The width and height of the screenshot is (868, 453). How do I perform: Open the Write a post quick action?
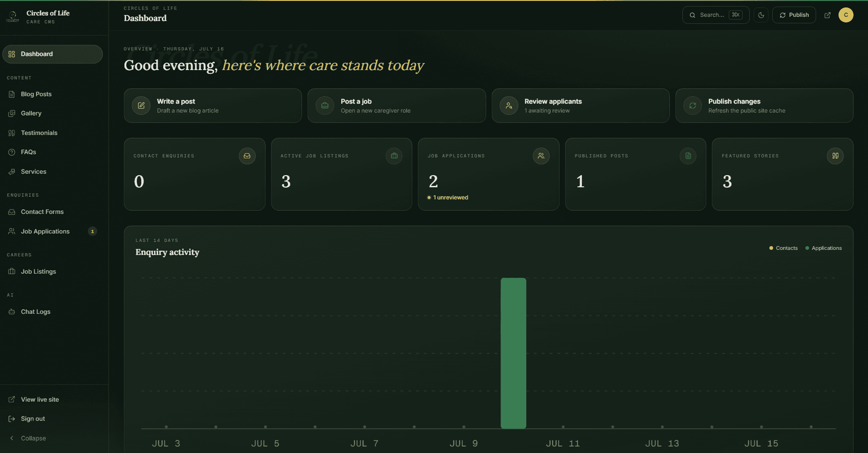[x=213, y=106]
